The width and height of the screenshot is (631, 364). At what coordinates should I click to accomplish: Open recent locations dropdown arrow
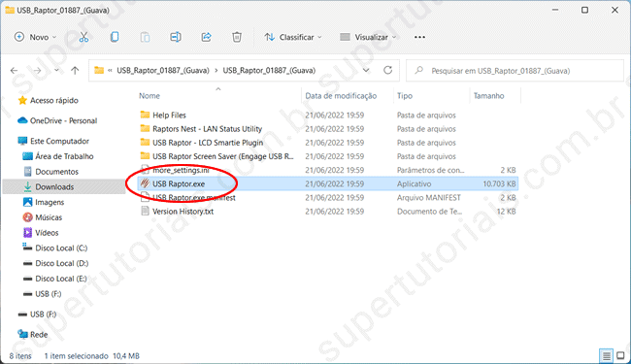click(56, 71)
